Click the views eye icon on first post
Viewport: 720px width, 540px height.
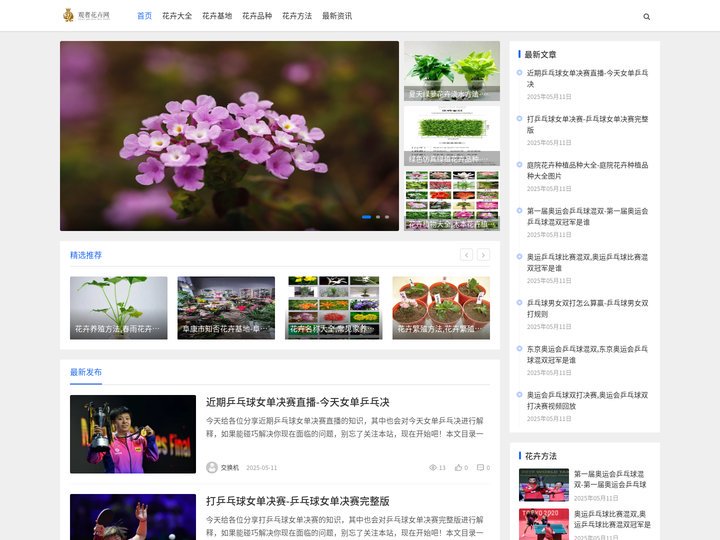[x=433, y=467]
